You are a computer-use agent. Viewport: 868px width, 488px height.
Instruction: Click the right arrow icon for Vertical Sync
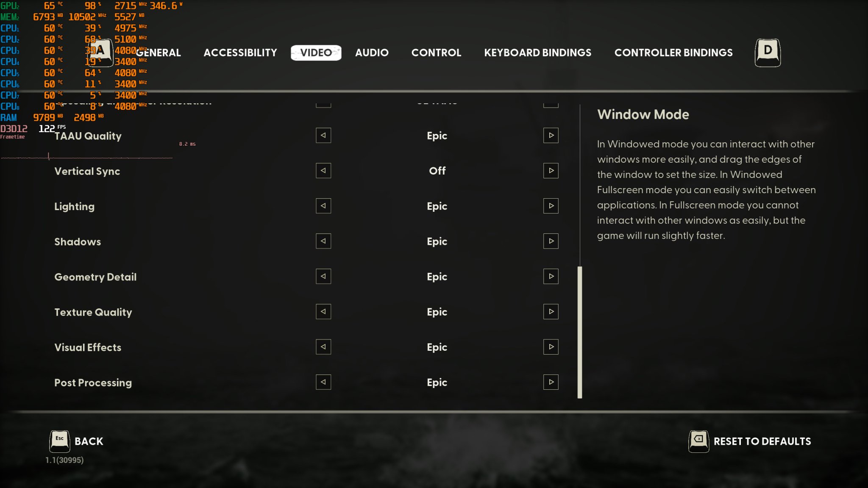pyautogui.click(x=550, y=170)
